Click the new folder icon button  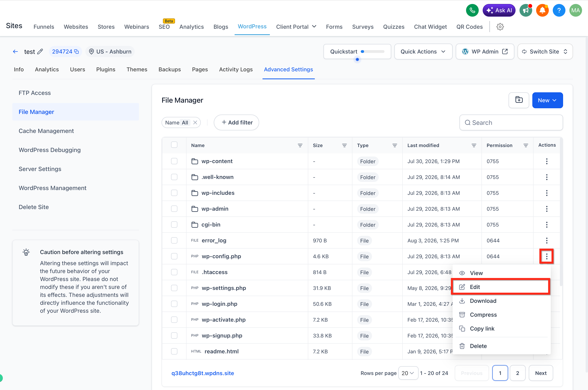(519, 100)
